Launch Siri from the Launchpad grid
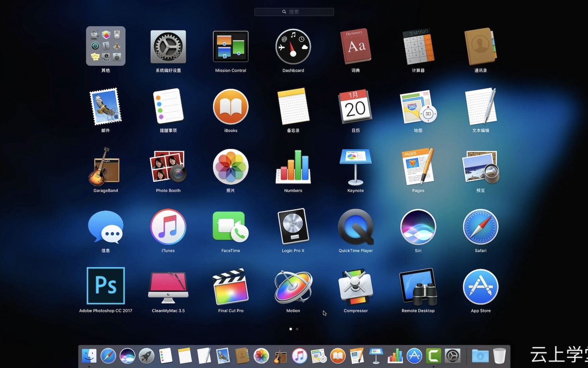This screenshot has width=588, height=368. click(x=418, y=227)
